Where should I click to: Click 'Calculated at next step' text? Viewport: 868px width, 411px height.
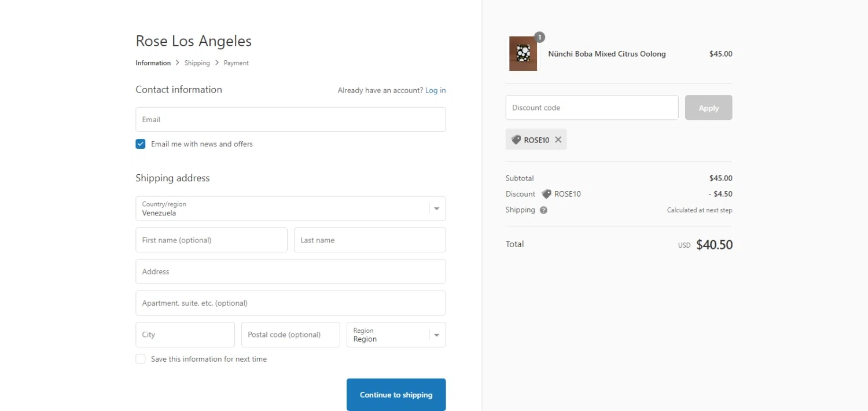(x=700, y=210)
